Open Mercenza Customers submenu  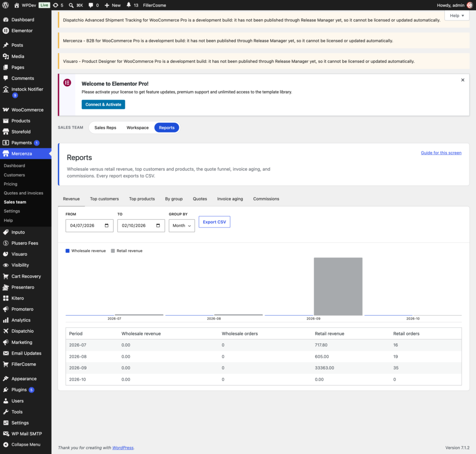14,175
